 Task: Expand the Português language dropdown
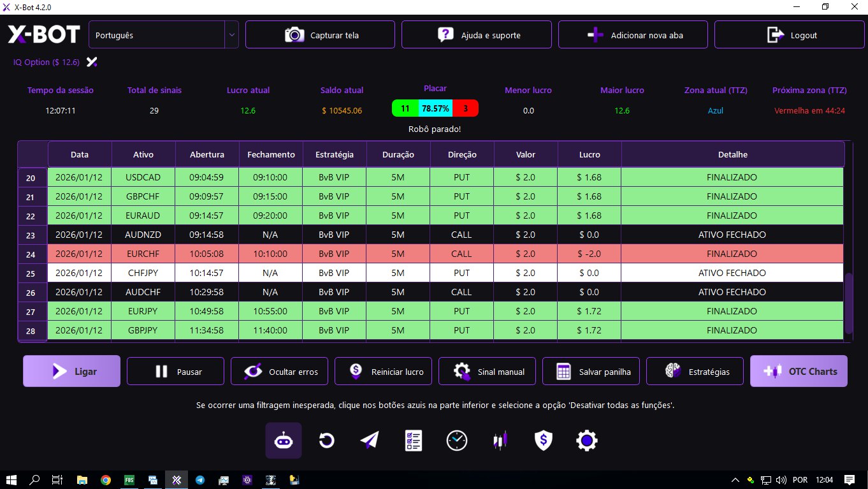click(x=231, y=35)
